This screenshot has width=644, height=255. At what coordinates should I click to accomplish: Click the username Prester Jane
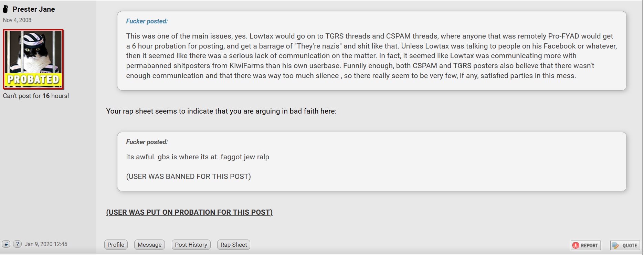(34, 9)
